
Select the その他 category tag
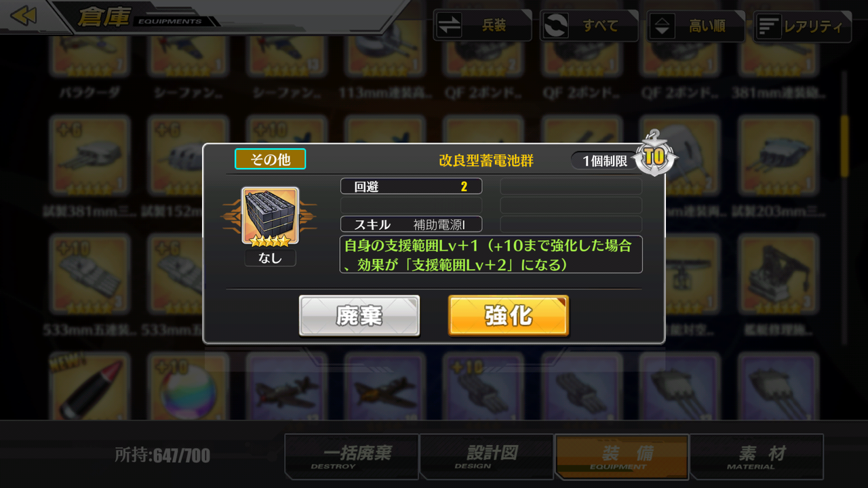270,159
